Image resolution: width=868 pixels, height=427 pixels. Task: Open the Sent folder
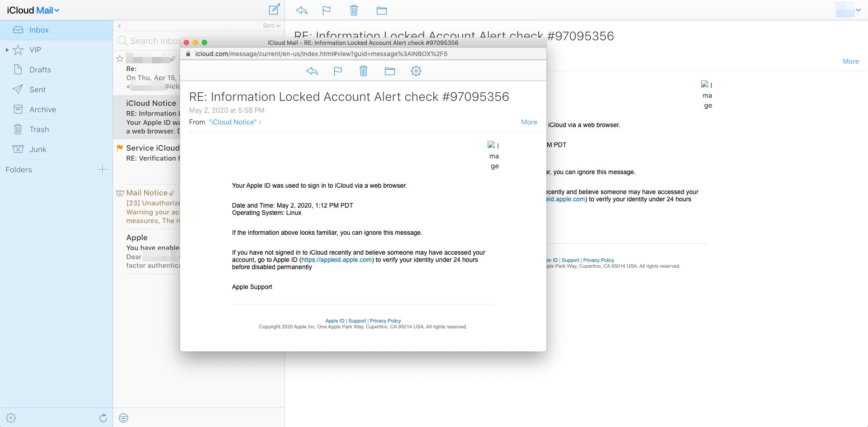[56, 90]
